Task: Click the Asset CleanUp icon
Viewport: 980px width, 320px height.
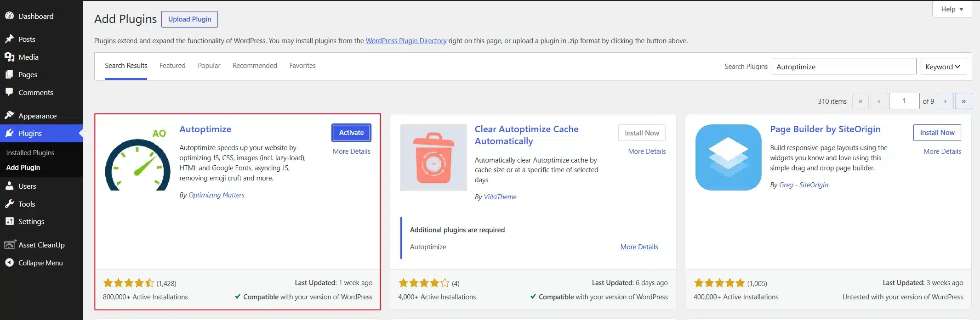Action: tap(10, 245)
